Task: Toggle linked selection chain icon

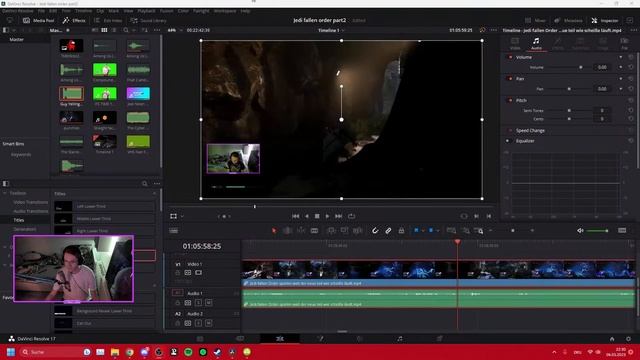Action: click(388, 231)
